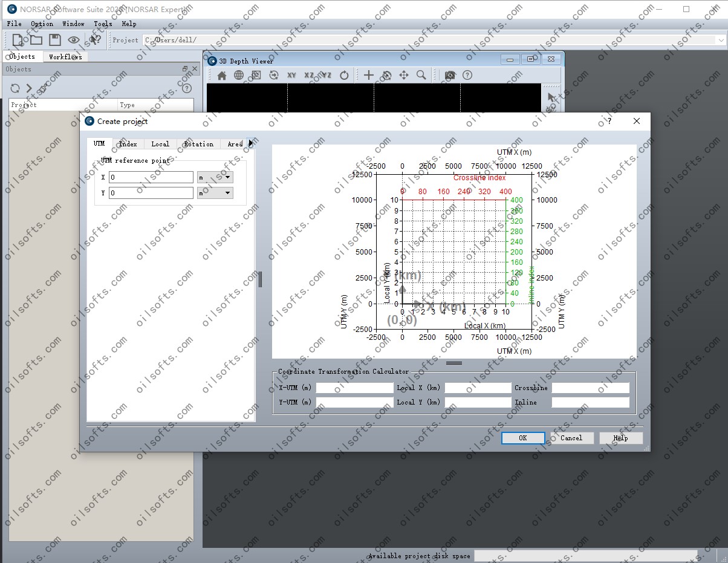The width and height of the screenshot is (728, 563).
Task: Click the camera snapshot icon in 3D Depth Viewer
Action: pos(450,75)
